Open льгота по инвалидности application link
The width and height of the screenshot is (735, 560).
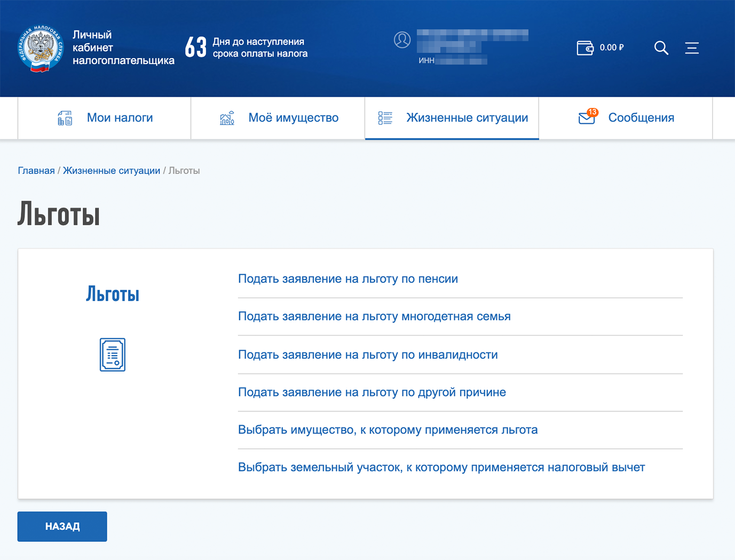pyautogui.click(x=368, y=355)
